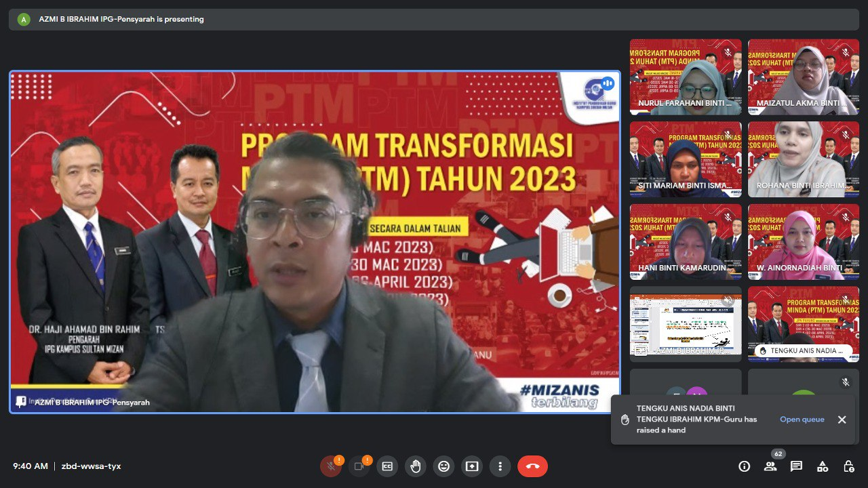Click the participant count badge 62

click(778, 454)
